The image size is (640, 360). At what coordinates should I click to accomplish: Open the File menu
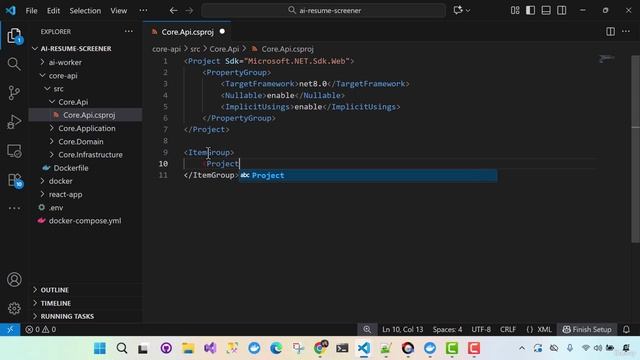click(x=31, y=11)
